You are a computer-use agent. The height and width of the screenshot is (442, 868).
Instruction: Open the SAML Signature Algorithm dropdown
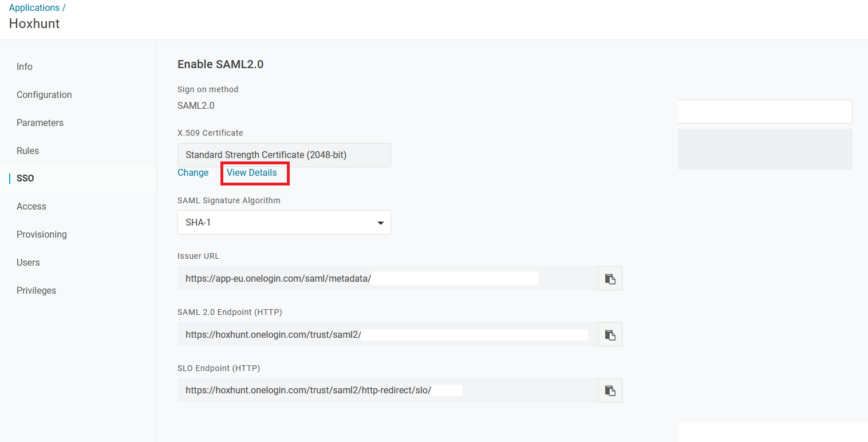[284, 222]
